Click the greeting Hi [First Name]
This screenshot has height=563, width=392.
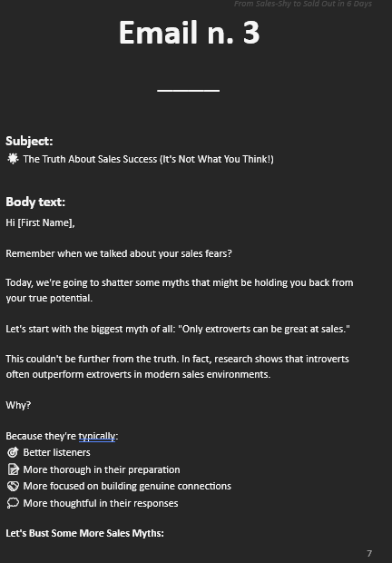[40, 223]
